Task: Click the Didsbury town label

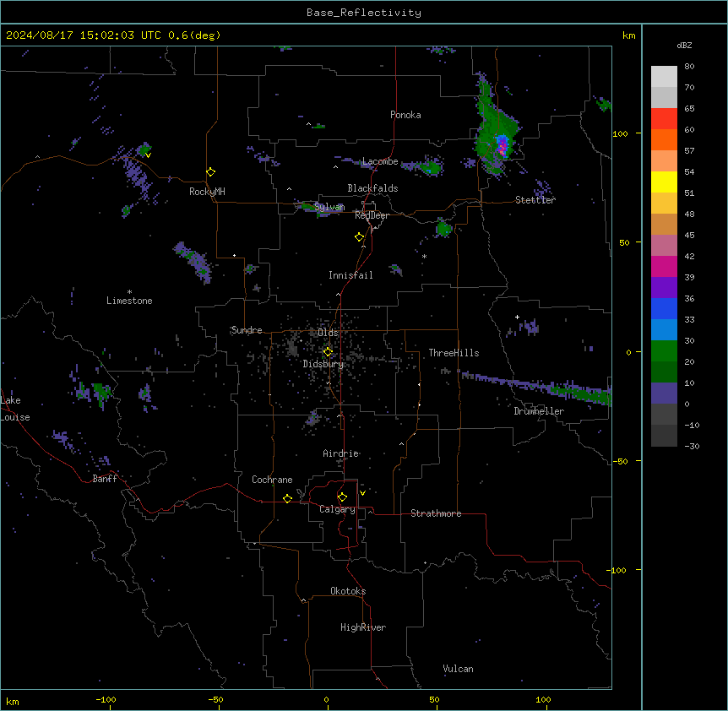Action: click(x=323, y=364)
